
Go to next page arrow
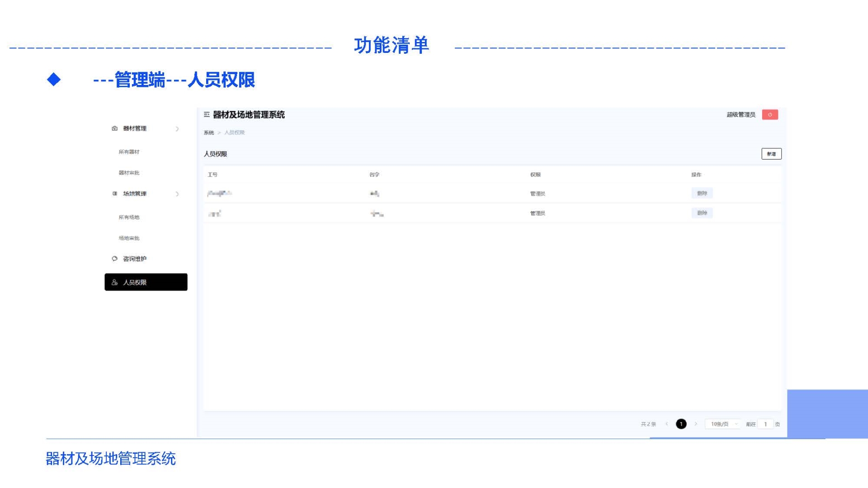pyautogui.click(x=696, y=424)
